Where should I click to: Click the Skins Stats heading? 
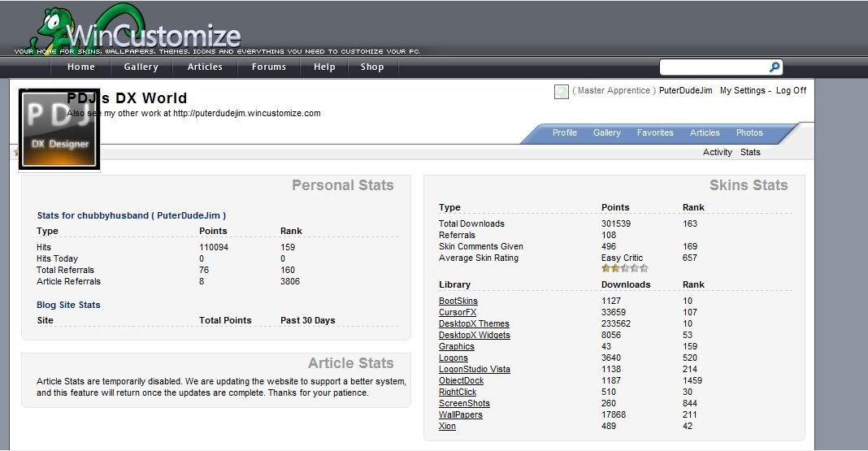point(749,185)
